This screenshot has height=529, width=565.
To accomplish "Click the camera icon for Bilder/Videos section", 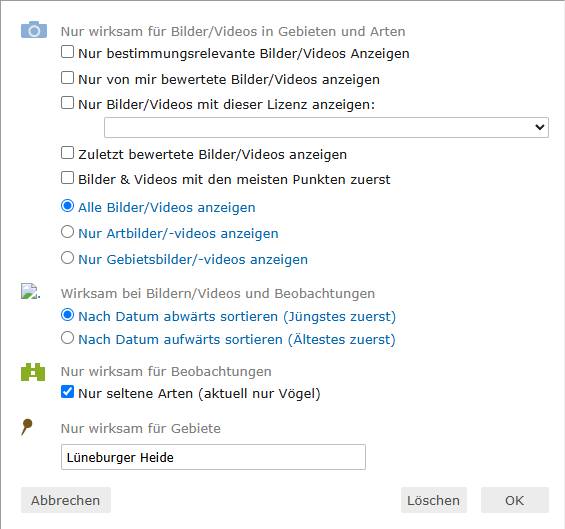I will pos(34,30).
